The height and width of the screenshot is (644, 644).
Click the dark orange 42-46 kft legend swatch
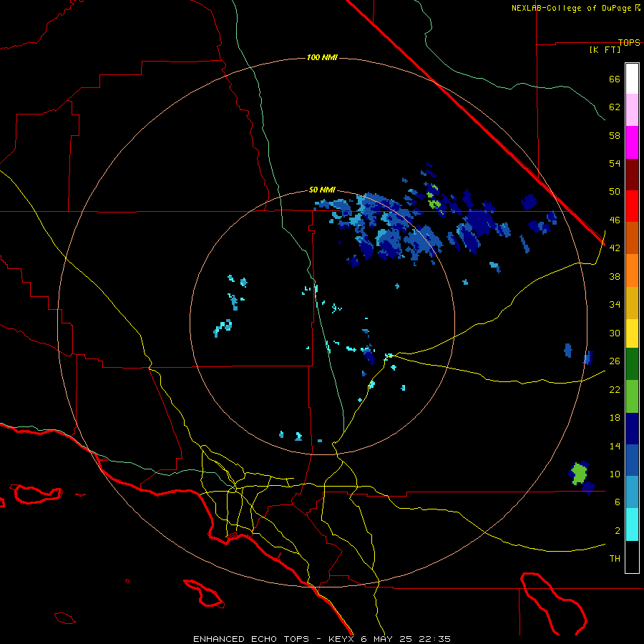(x=632, y=238)
